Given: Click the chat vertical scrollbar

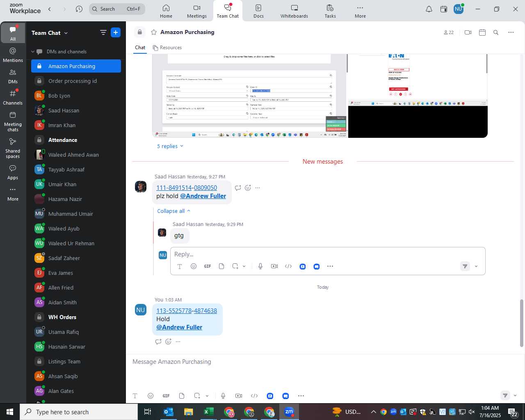Looking at the screenshot, I should pos(522,323).
